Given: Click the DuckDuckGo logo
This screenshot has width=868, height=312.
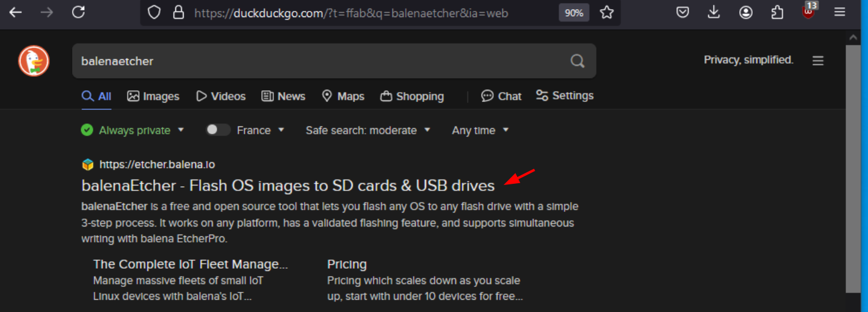Looking at the screenshot, I should point(34,61).
